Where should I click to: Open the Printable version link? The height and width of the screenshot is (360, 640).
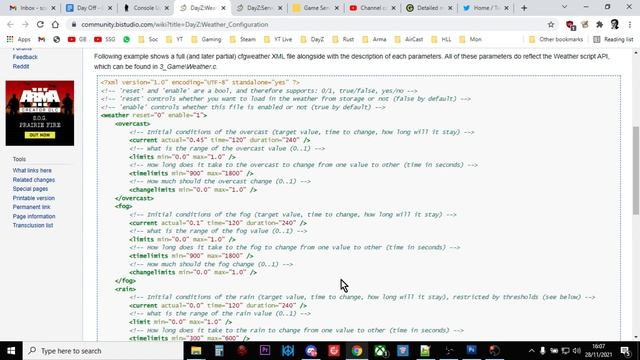33,198
